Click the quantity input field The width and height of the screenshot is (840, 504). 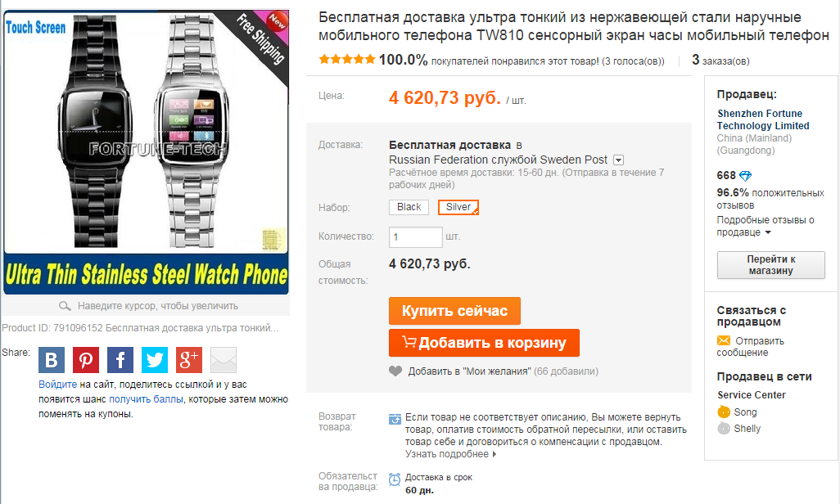click(x=415, y=236)
